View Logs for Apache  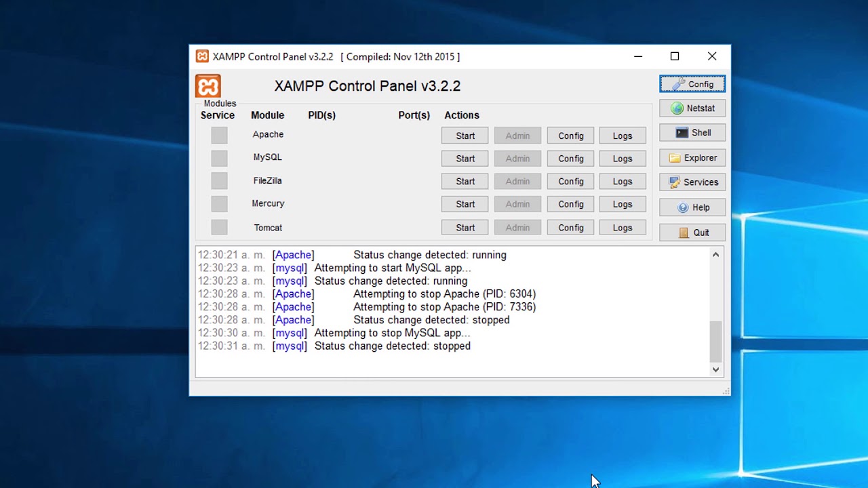(623, 136)
